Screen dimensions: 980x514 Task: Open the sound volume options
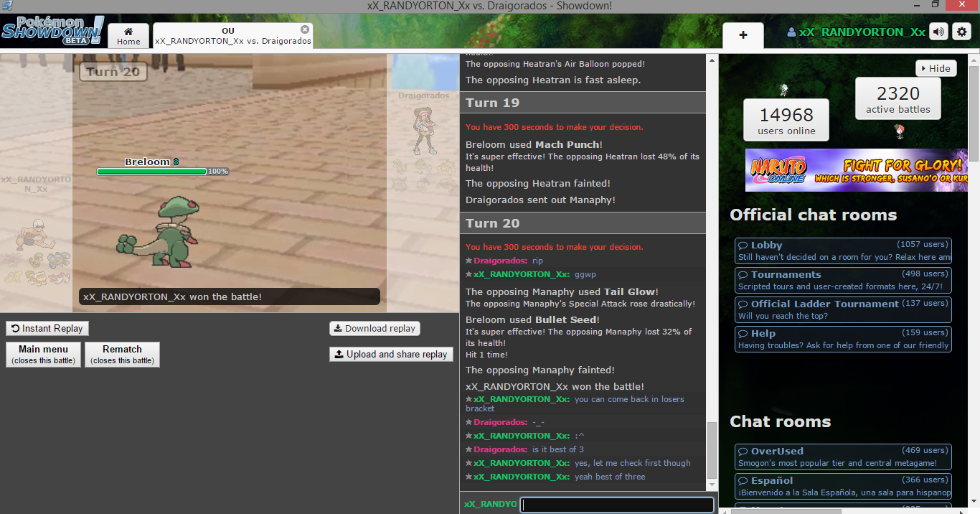point(938,32)
